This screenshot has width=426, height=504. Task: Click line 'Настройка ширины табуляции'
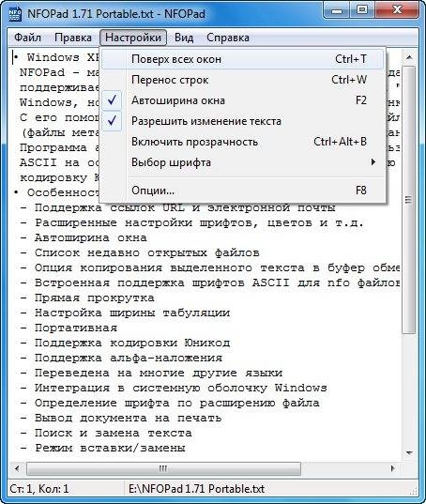tap(132, 313)
